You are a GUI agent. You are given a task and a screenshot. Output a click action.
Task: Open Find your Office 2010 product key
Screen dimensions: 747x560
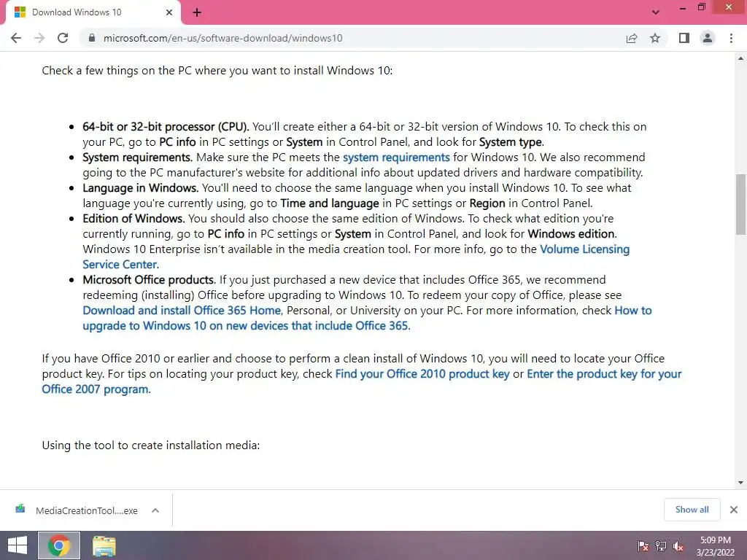point(422,374)
